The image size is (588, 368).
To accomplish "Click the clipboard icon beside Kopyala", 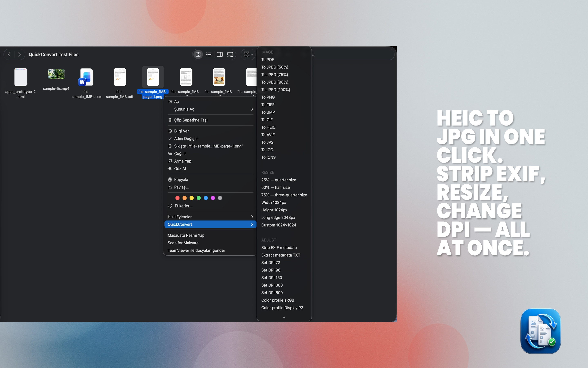I will point(170,180).
